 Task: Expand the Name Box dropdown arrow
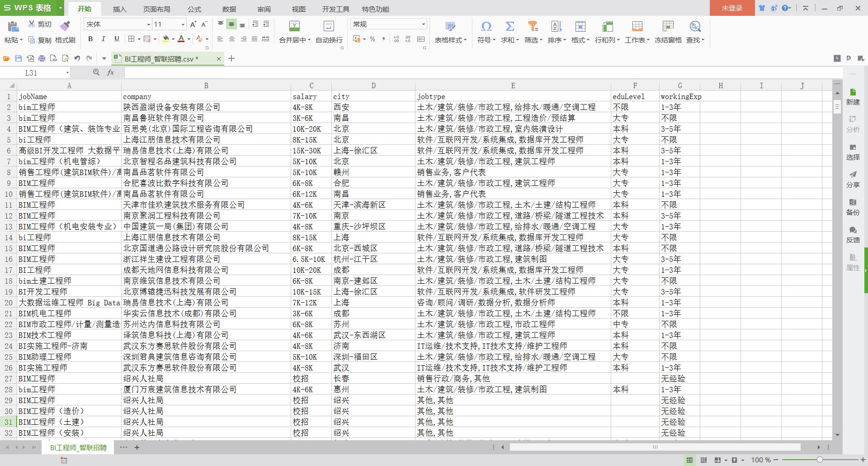pos(67,73)
